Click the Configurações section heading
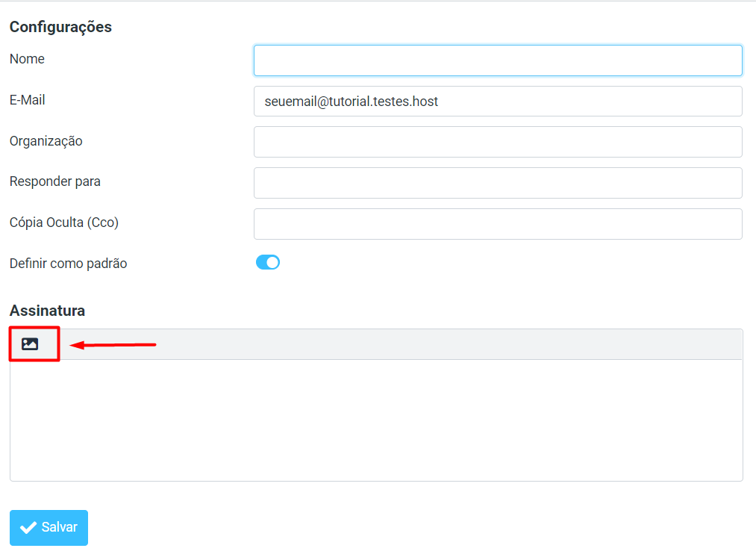 point(60,27)
